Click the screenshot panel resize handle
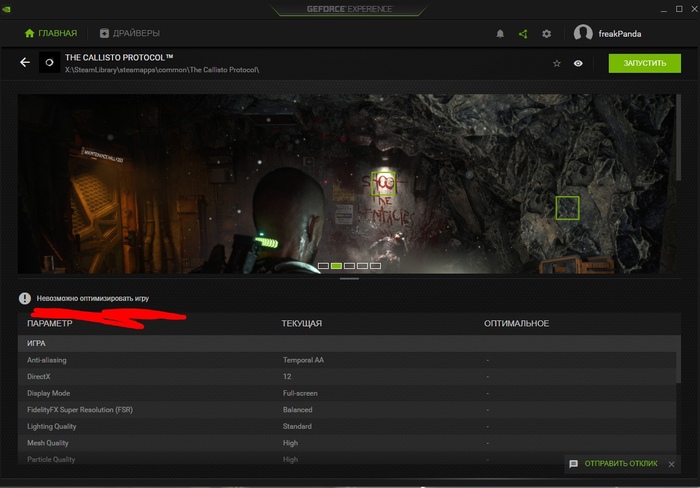Image resolution: width=700 pixels, height=488 pixels. (349, 279)
